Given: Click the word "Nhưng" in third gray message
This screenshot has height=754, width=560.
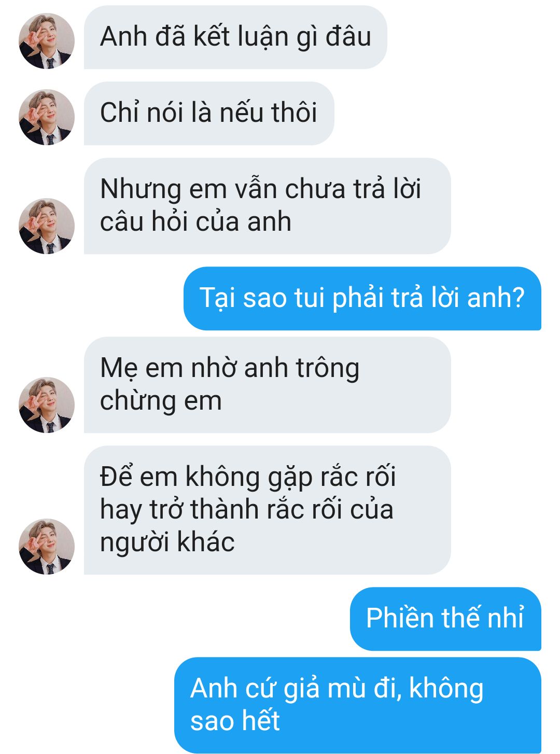Looking at the screenshot, I should (x=141, y=190).
